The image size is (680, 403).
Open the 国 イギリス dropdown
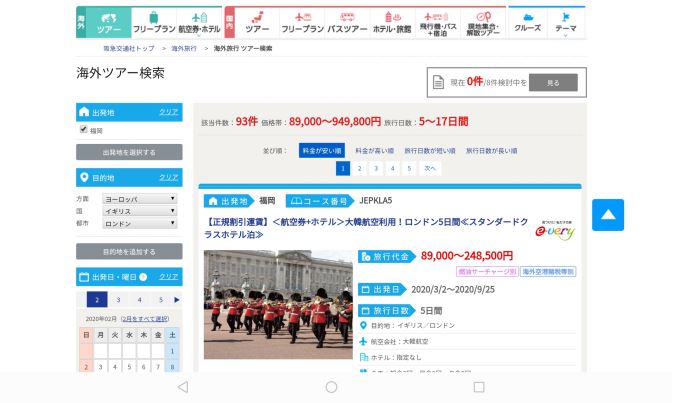pyautogui.click(x=140, y=211)
